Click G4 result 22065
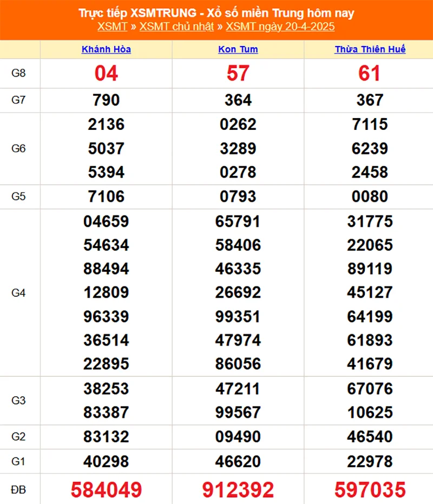 click(370, 245)
